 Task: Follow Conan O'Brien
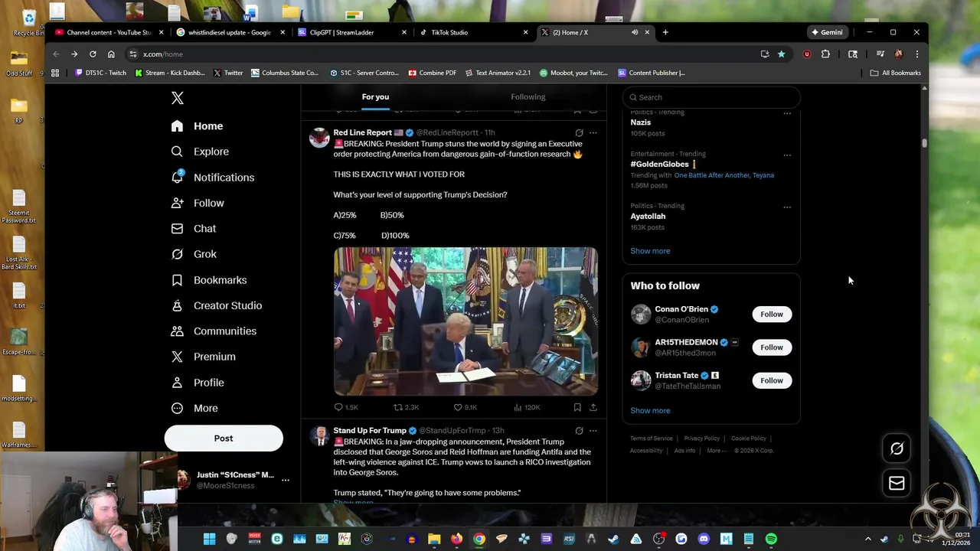pos(772,315)
